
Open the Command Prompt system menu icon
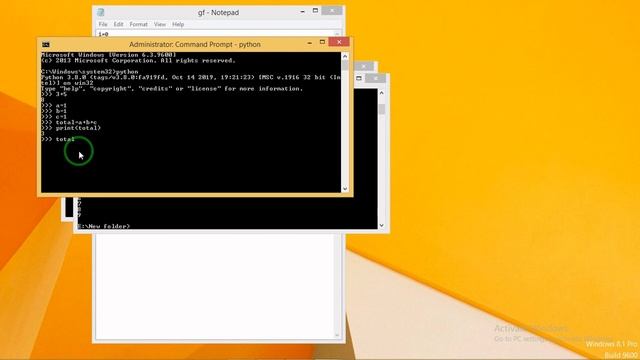(46, 44)
